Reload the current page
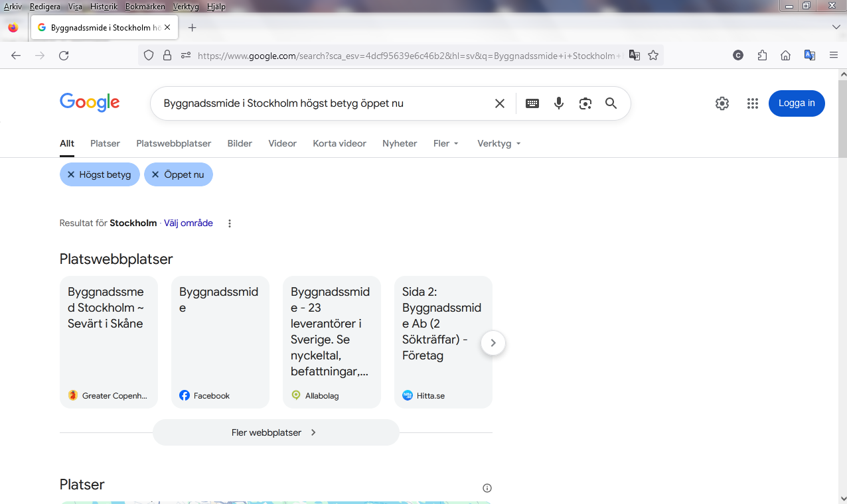Image resolution: width=847 pixels, height=504 pixels. pos(64,56)
